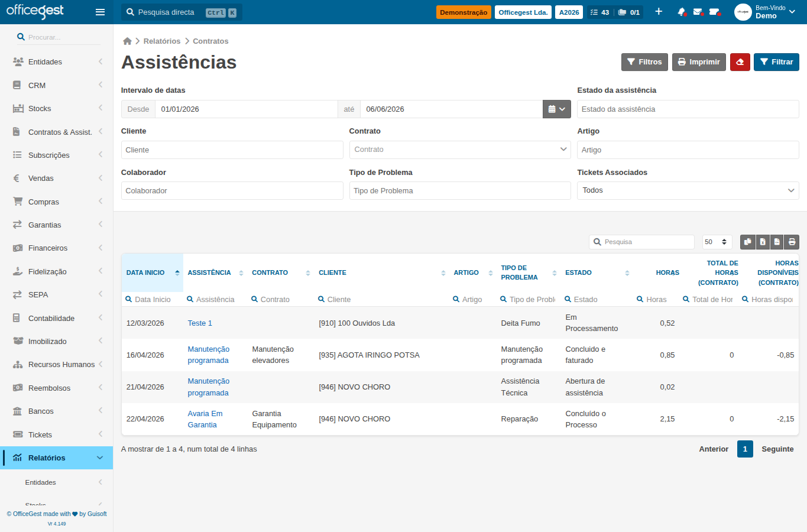Click the plus icon in top bar

(659, 12)
